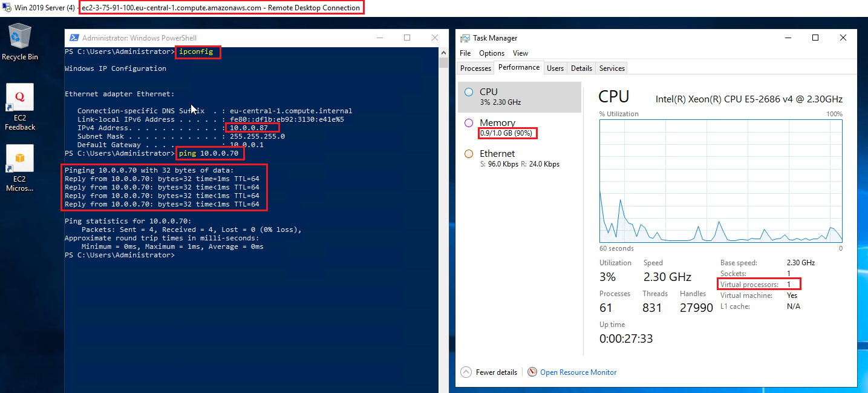Click the CPU utilization graph

coord(721,182)
